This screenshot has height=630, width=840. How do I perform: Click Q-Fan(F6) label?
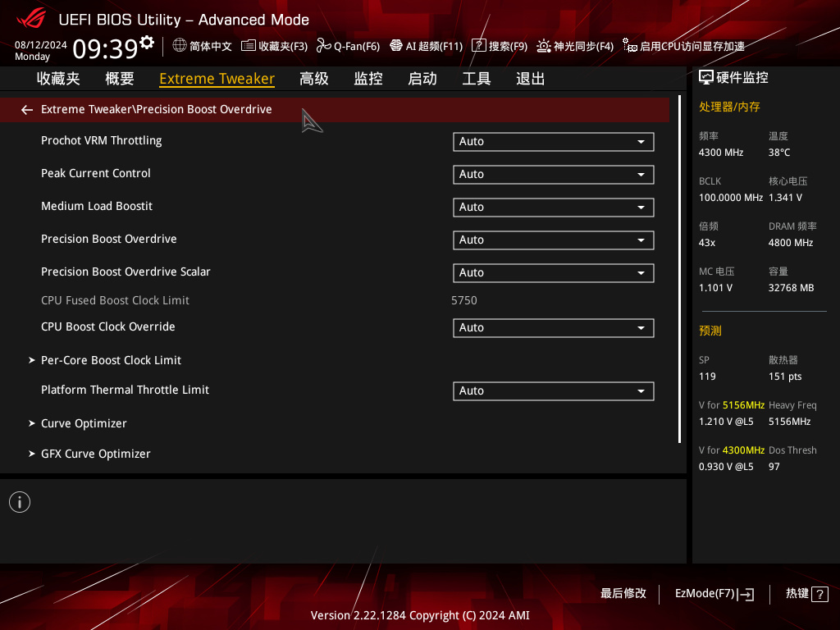(x=357, y=46)
